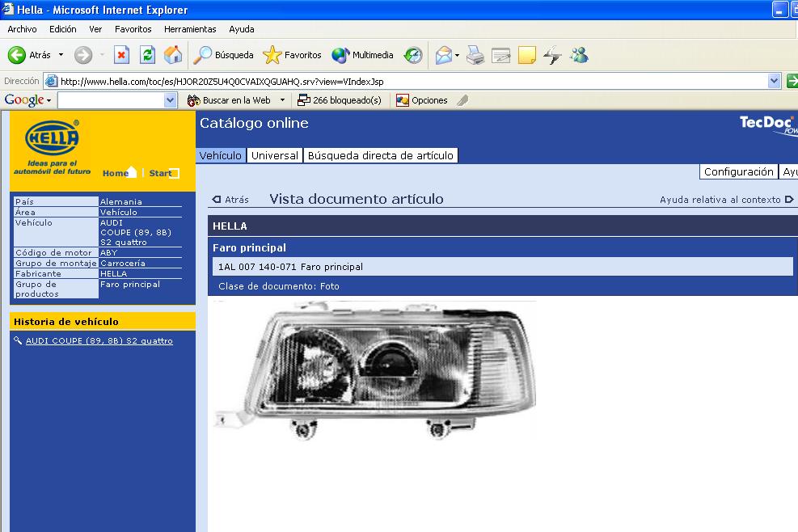Image resolution: width=798 pixels, height=532 pixels.
Task: Select the 1AL 007 140-071 Faro principal row
Action: (503, 267)
